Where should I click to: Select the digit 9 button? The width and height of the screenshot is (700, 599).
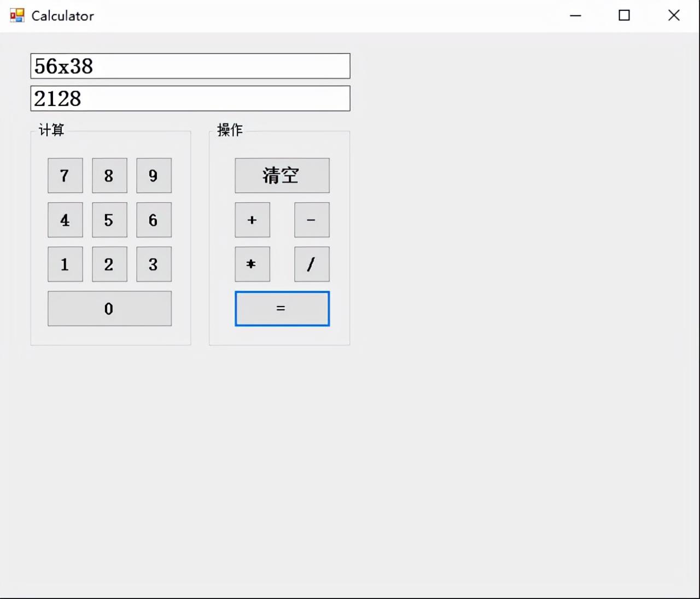tap(154, 175)
